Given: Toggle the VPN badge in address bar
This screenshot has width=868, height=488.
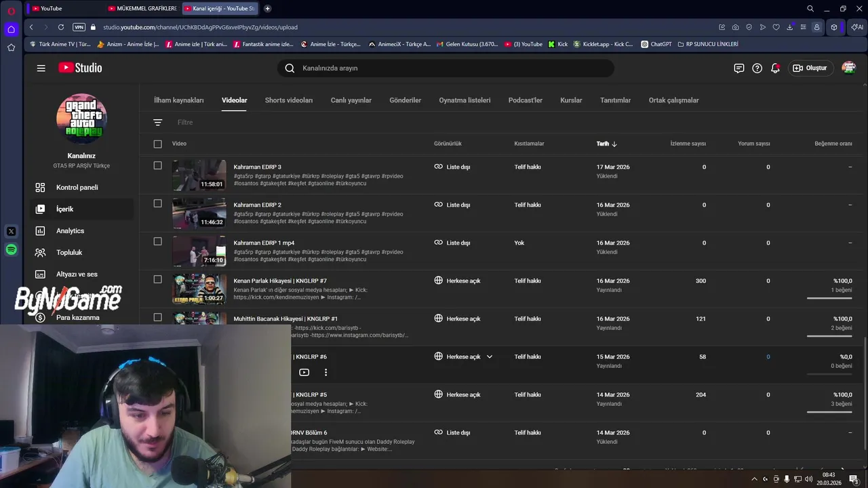Looking at the screenshot, I should [79, 27].
